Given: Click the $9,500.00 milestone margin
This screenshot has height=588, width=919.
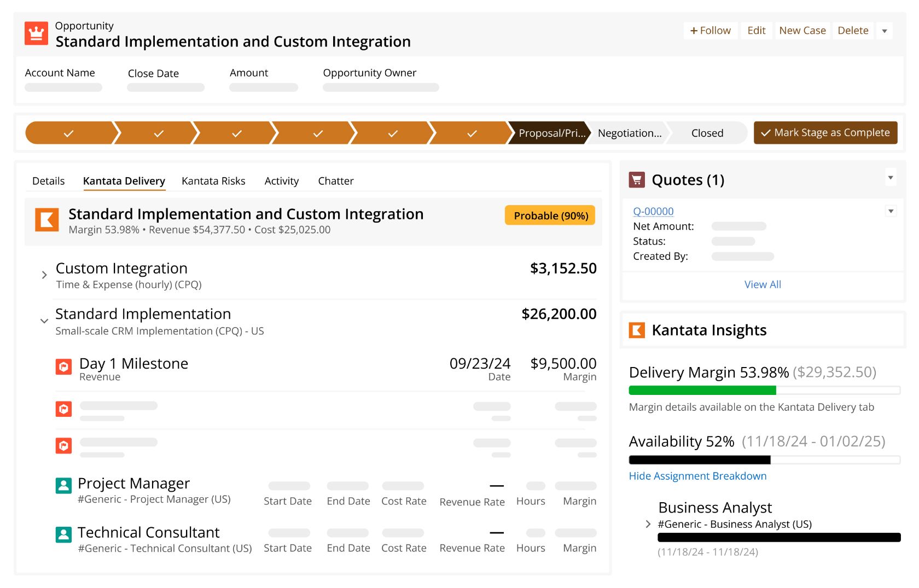Looking at the screenshot, I should pyautogui.click(x=563, y=364).
